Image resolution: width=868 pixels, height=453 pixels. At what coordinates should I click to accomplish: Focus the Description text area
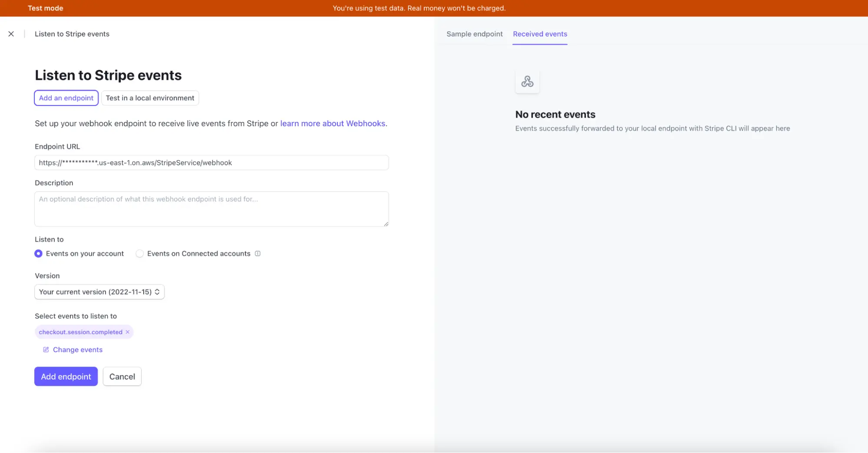pos(211,209)
